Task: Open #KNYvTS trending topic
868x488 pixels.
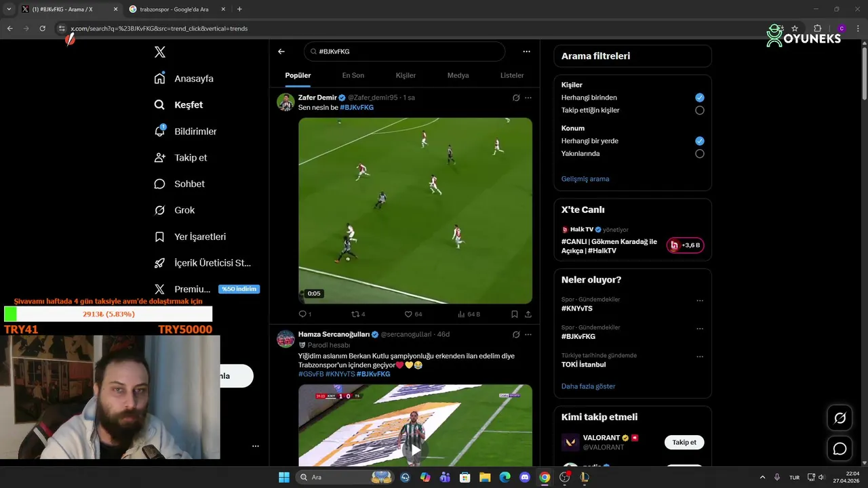Action: point(577,308)
